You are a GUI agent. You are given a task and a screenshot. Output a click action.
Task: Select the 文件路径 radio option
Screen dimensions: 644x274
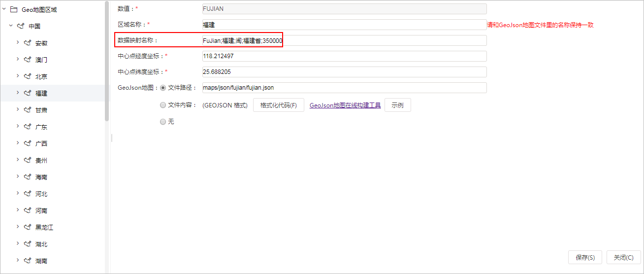pos(163,88)
